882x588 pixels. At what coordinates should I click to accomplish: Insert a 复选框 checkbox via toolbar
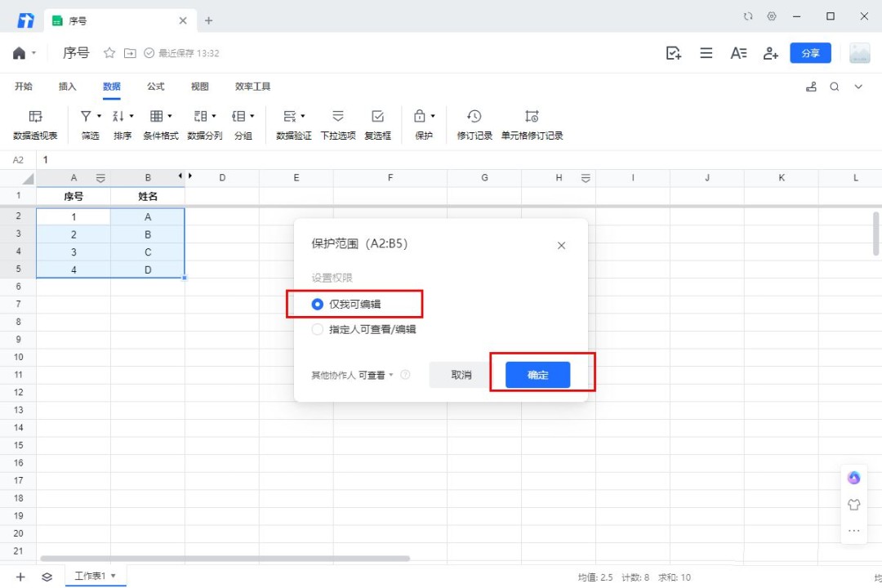[x=377, y=124]
